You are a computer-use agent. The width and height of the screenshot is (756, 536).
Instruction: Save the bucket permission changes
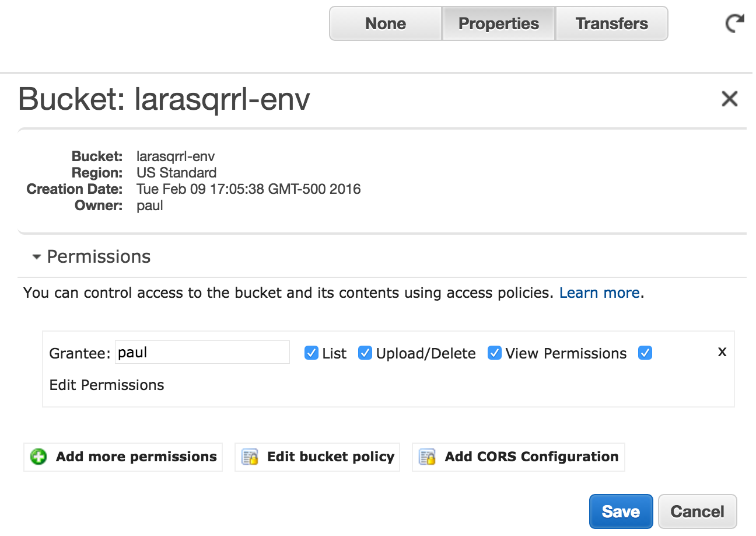[x=621, y=511]
